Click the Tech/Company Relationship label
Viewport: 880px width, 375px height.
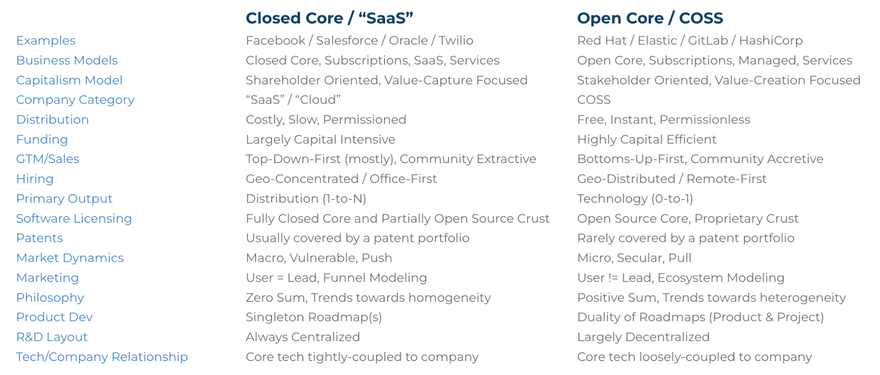102,356
